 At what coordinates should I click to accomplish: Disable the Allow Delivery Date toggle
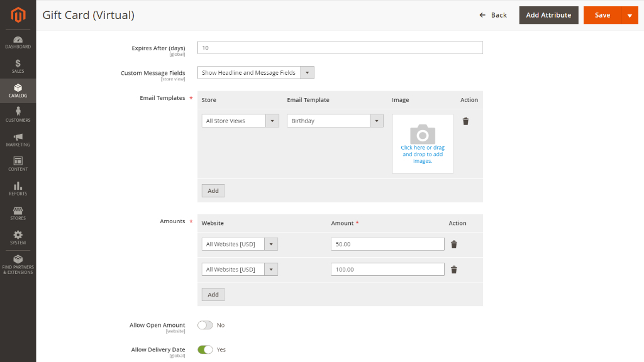(x=205, y=349)
